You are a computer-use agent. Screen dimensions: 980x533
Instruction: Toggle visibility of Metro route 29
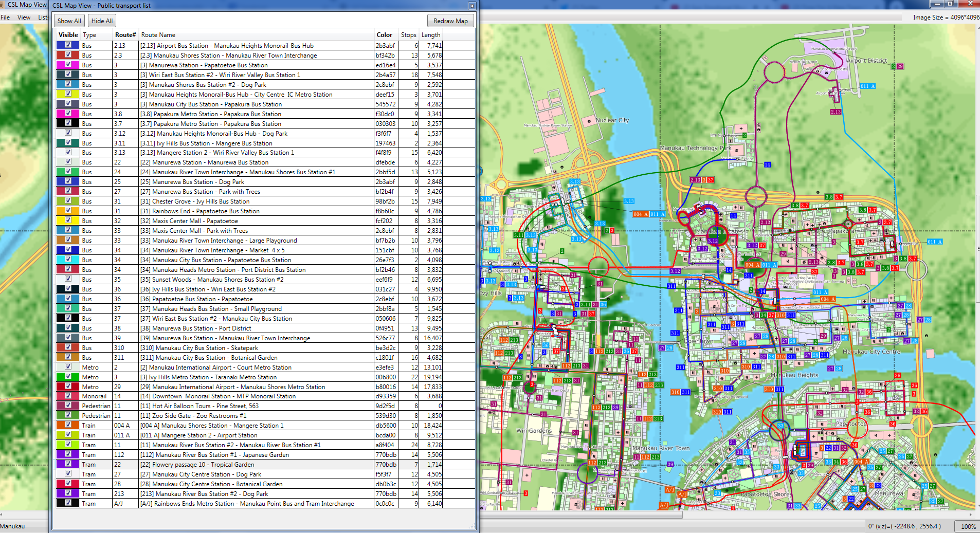point(68,387)
